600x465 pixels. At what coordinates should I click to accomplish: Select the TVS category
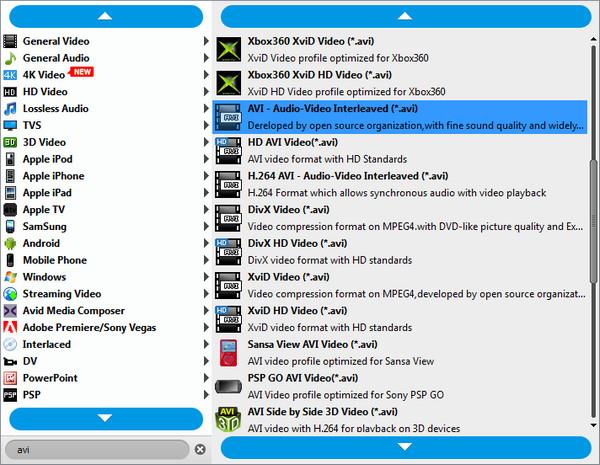[106, 125]
